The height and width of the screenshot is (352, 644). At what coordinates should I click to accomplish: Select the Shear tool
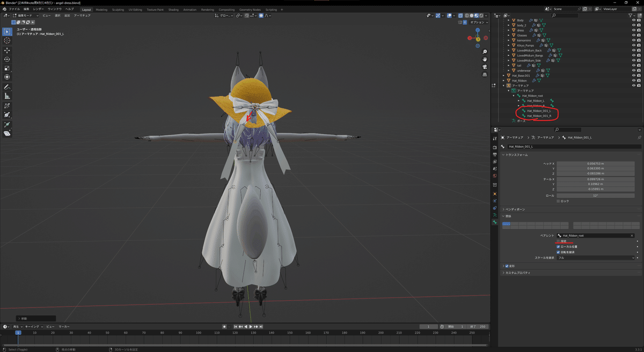pos(7,134)
